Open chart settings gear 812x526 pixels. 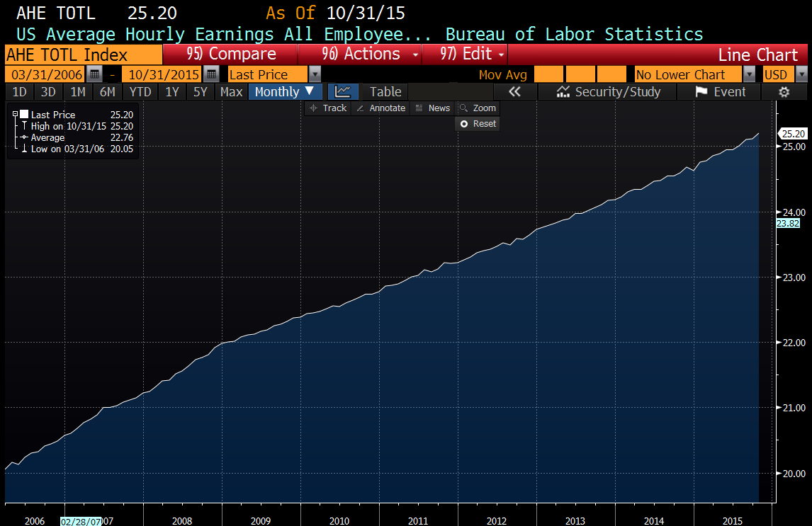point(784,92)
